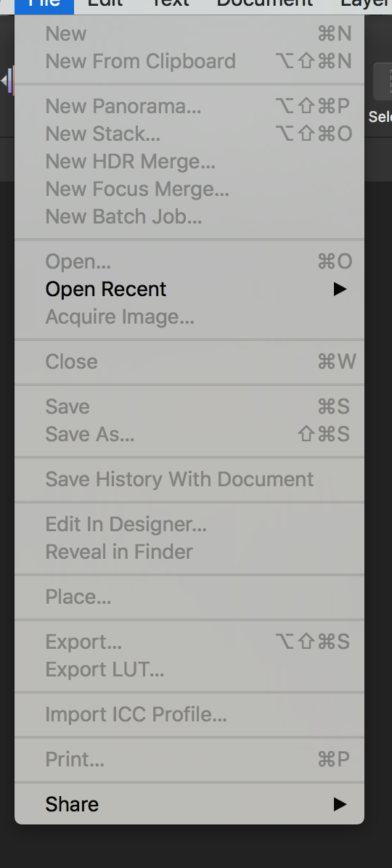Open the Edit menu in menu bar
Image resolution: width=392 pixels, height=868 pixels.
click(105, 4)
